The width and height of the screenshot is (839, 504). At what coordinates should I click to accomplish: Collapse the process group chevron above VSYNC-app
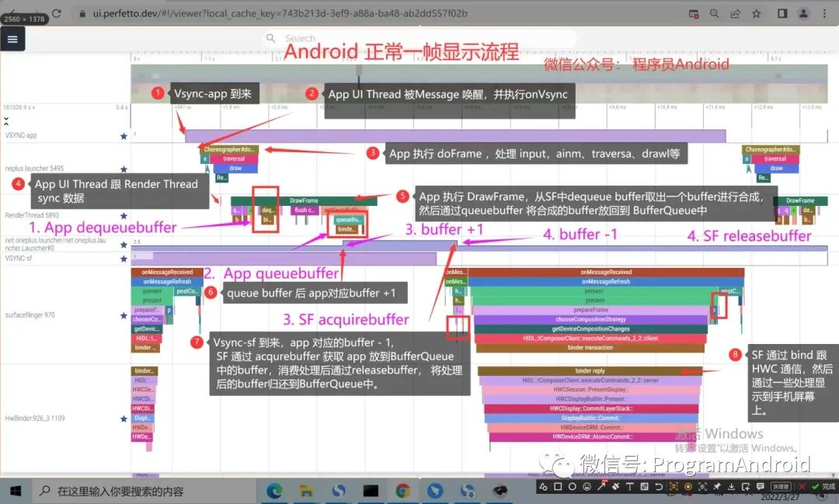point(6,121)
